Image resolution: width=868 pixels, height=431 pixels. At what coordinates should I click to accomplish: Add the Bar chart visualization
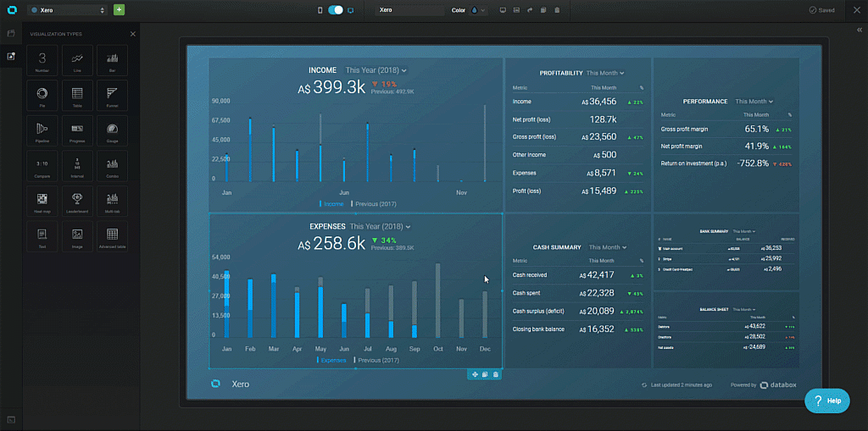(113, 60)
